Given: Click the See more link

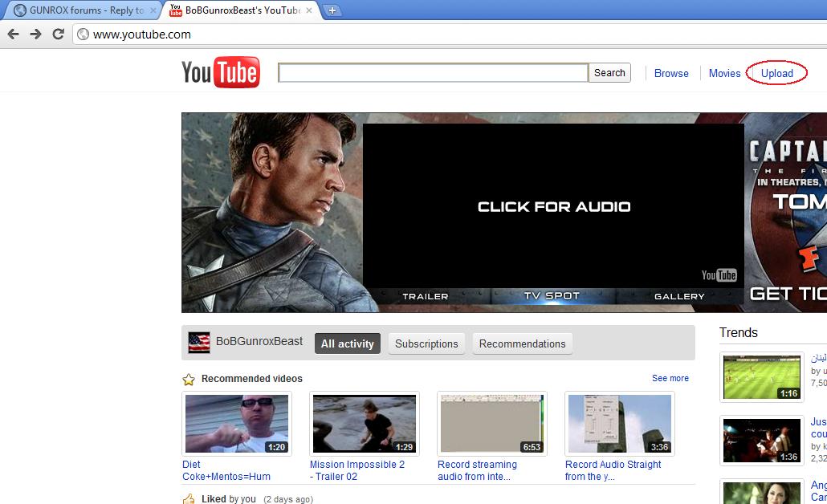Looking at the screenshot, I should coord(670,378).
